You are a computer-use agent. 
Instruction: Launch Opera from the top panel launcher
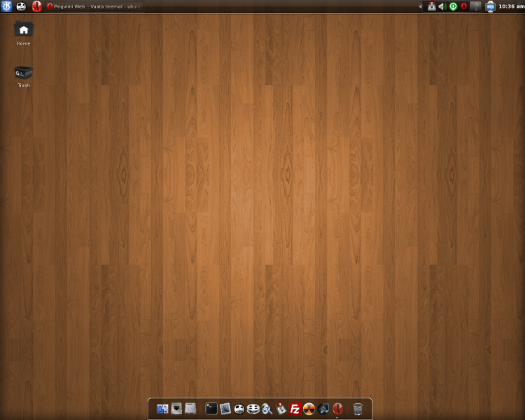pos(37,6)
